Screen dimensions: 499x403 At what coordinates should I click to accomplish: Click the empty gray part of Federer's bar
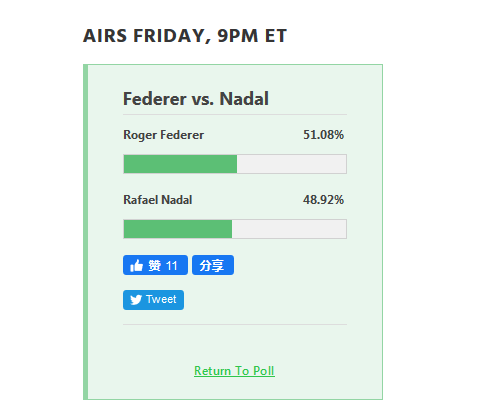[x=292, y=164]
